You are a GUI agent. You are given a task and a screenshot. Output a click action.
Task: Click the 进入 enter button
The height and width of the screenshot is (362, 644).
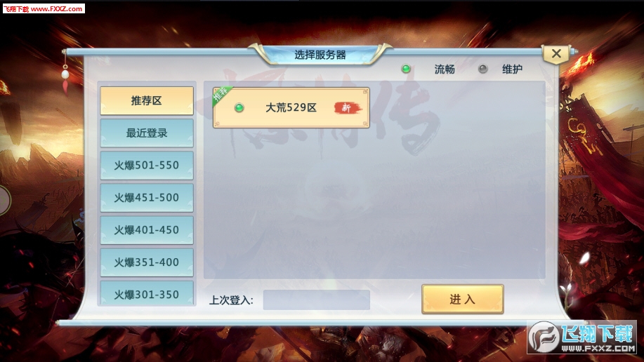[x=463, y=299]
